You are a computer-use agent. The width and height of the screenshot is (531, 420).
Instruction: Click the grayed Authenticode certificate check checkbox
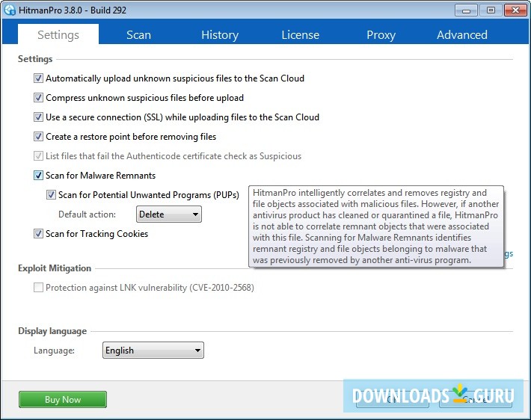point(38,156)
